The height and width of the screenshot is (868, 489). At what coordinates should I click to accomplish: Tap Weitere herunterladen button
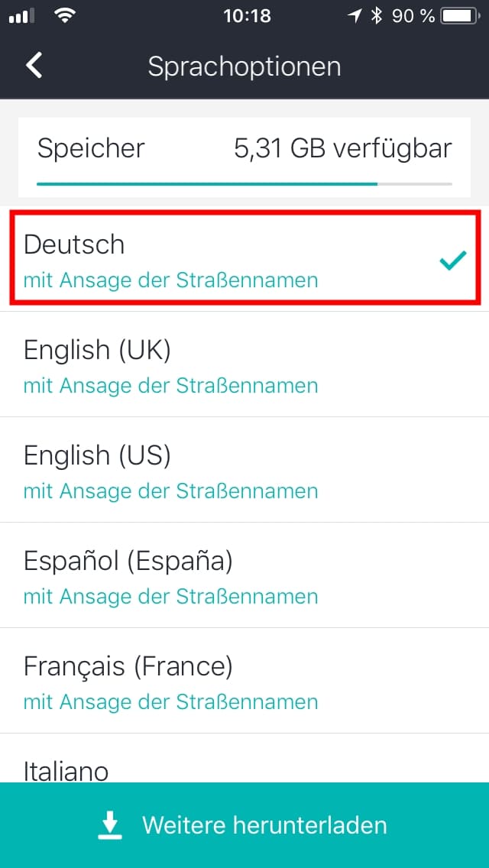[244, 824]
